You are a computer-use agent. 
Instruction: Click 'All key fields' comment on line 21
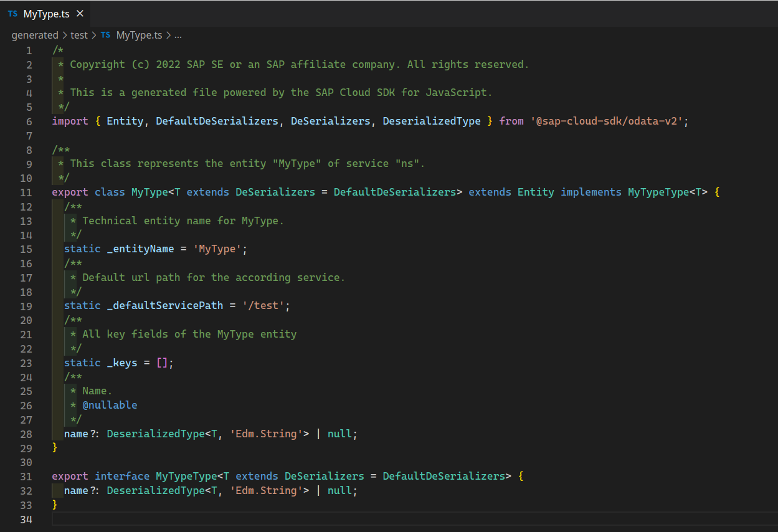pos(125,335)
